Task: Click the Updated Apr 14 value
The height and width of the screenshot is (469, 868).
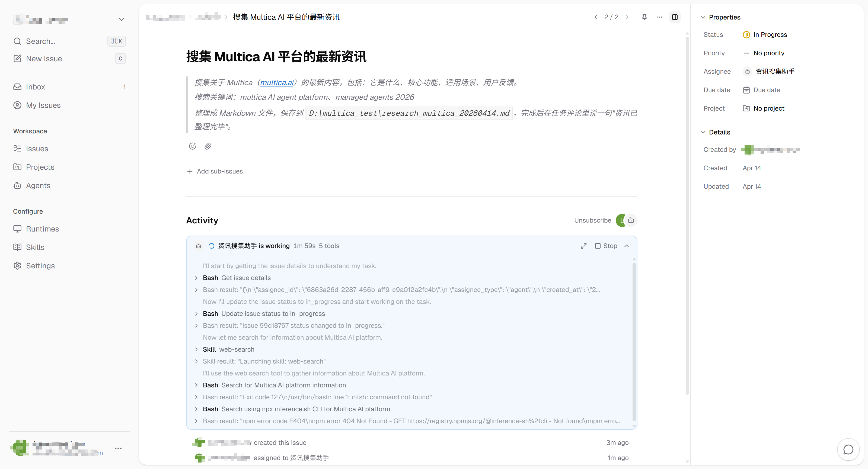Action: tap(752, 187)
